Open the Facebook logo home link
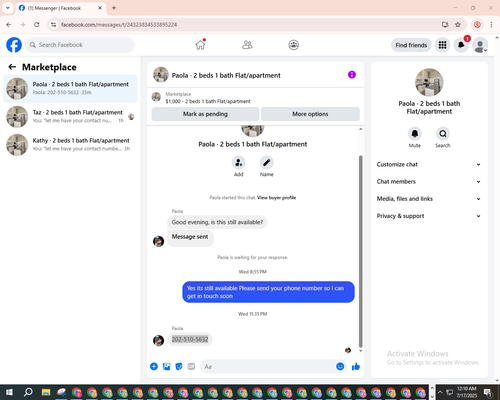The image size is (500, 400). click(x=14, y=45)
